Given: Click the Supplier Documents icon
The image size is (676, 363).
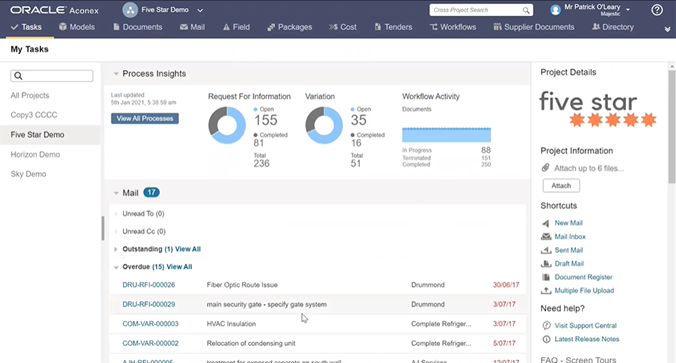Looking at the screenshot, I should pyautogui.click(x=497, y=27).
